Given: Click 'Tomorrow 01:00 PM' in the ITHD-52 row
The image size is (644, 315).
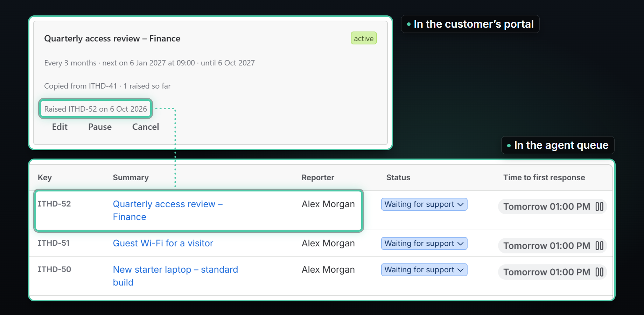Looking at the screenshot, I should 547,206.
